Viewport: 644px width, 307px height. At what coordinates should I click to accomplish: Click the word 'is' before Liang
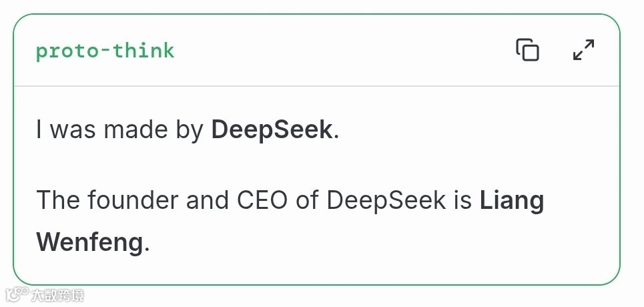coord(462,200)
